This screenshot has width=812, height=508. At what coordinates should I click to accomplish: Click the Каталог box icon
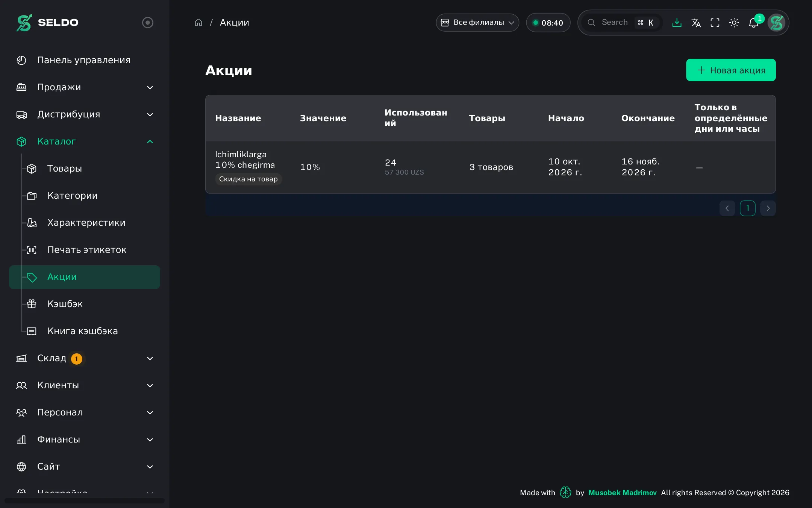(21, 141)
